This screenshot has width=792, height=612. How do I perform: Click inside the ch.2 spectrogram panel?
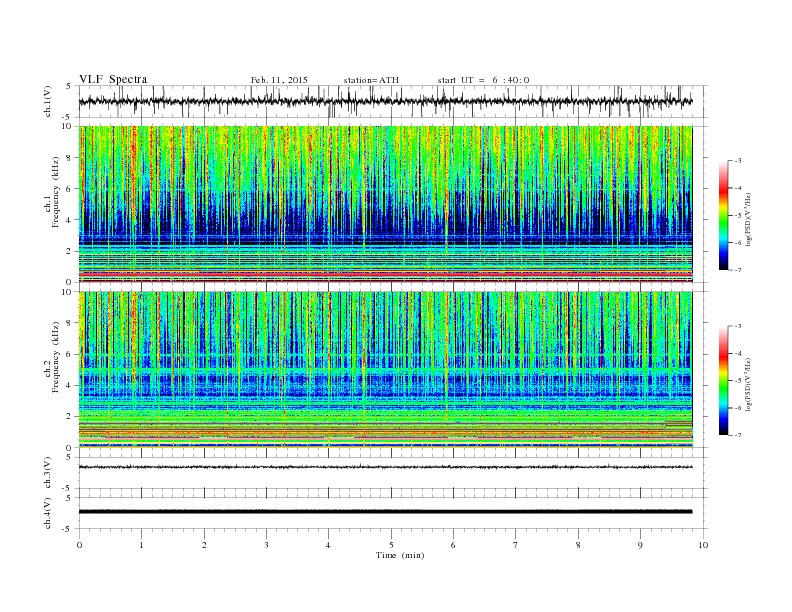pyautogui.click(x=385, y=369)
